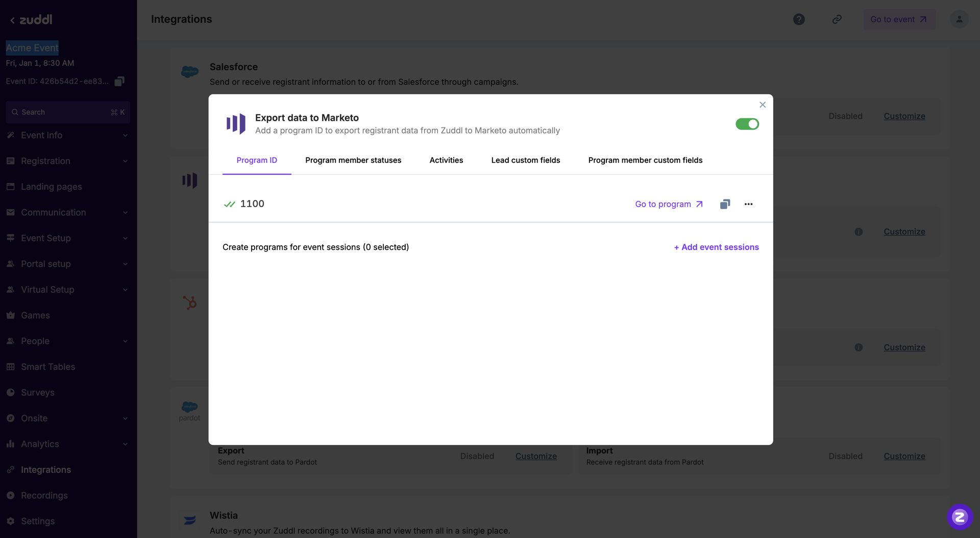
Task: Click the HubSpot logo in integrations list
Action: pyautogui.click(x=190, y=303)
